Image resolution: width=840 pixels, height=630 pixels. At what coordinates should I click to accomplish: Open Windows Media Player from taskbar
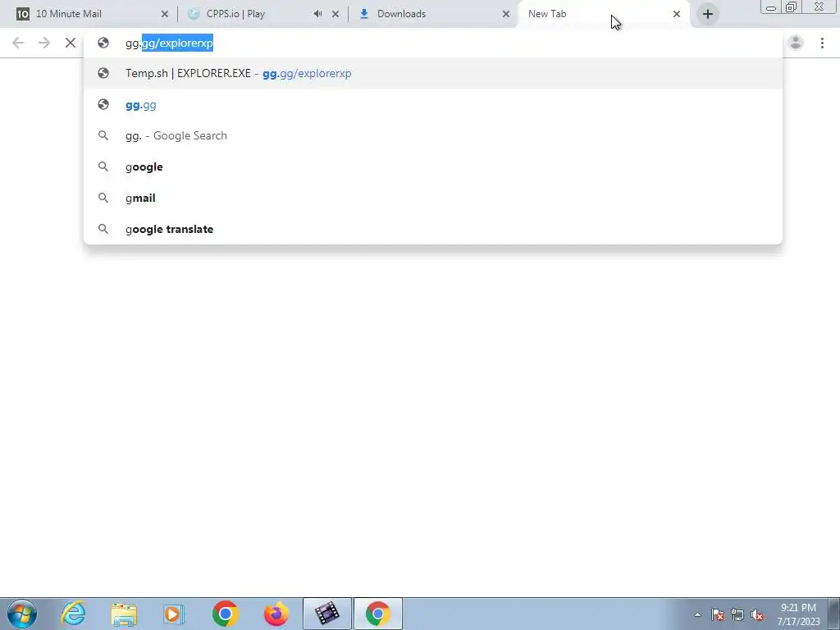[174, 614]
